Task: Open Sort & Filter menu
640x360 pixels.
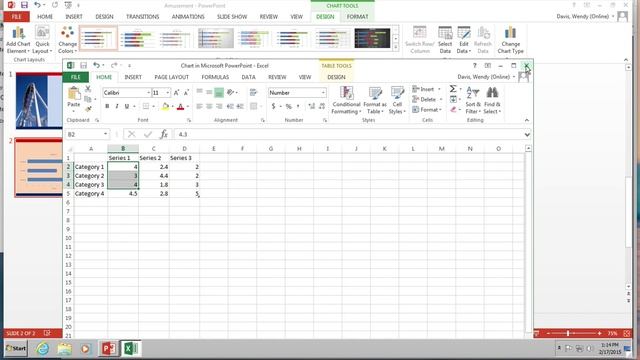Action: (473, 100)
